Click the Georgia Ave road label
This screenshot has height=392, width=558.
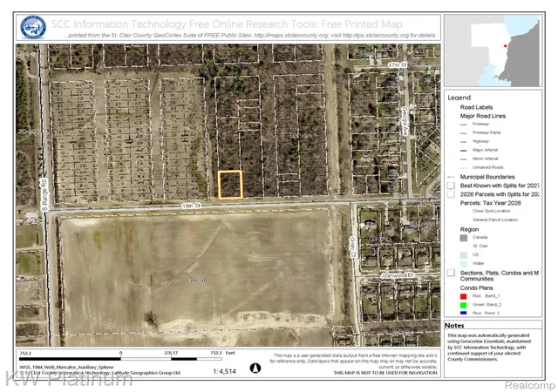pos(405,121)
